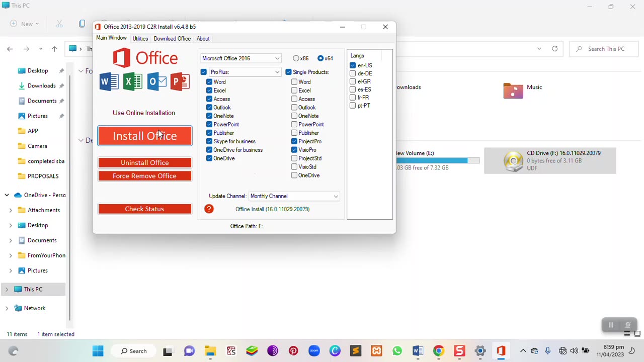Viewport: 644px width, 362px height.
Task: Open Tor Browser from the taskbar
Action: [272, 351]
